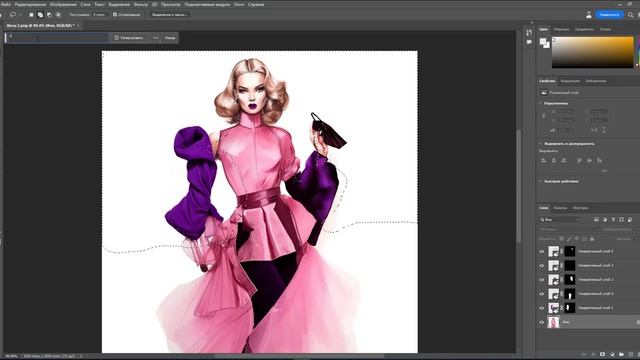Click the Растушевка feather value field
Screen dimensions: 640x360
100,15
